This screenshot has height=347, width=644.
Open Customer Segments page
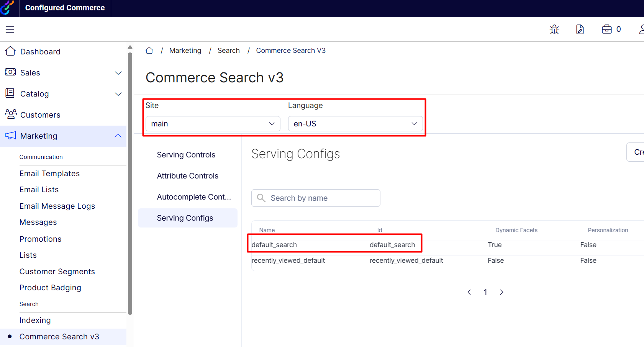pos(57,272)
